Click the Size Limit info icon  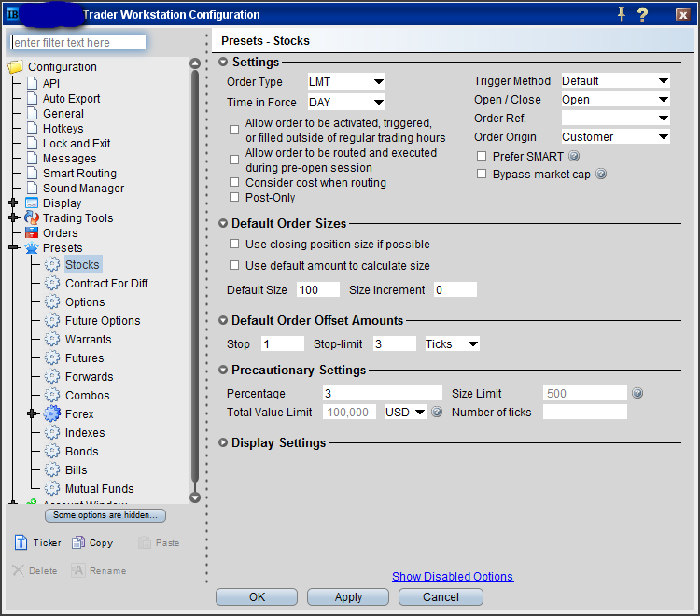tap(637, 393)
